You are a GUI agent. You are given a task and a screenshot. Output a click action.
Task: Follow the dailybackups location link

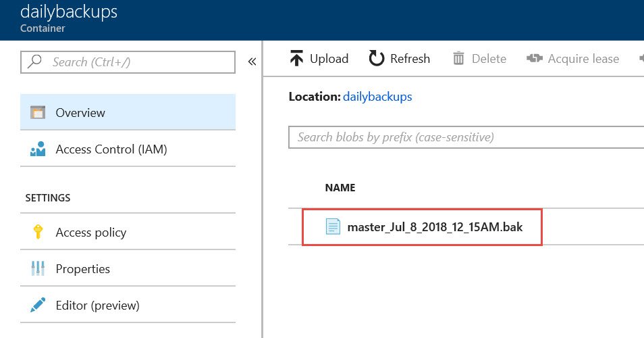(x=377, y=97)
